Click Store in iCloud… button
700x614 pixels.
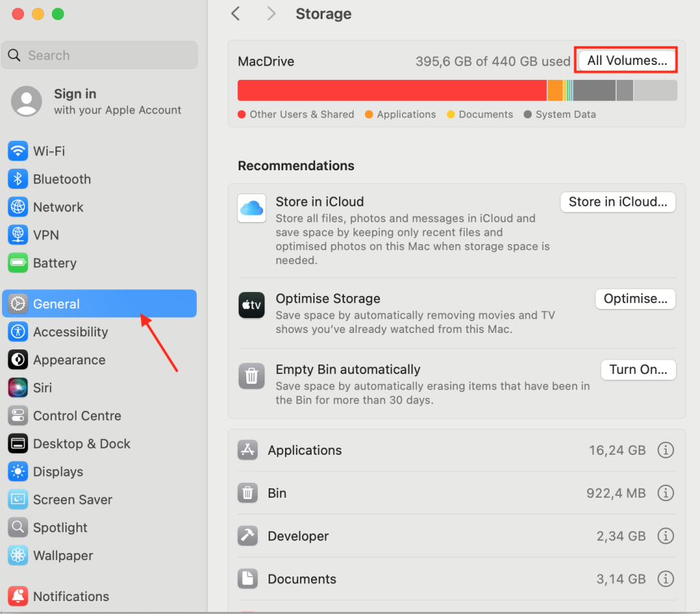(x=618, y=202)
